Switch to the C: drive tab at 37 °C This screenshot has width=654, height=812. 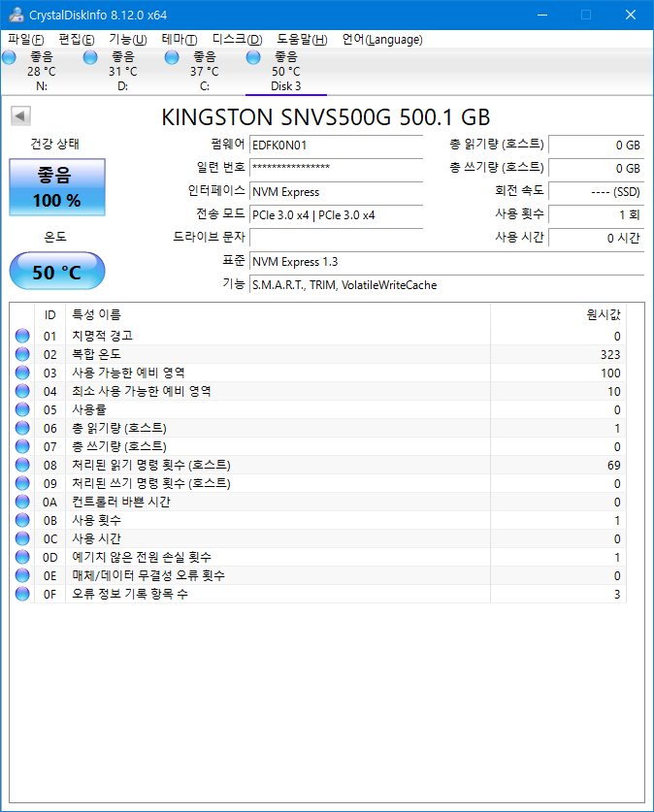coord(204,72)
